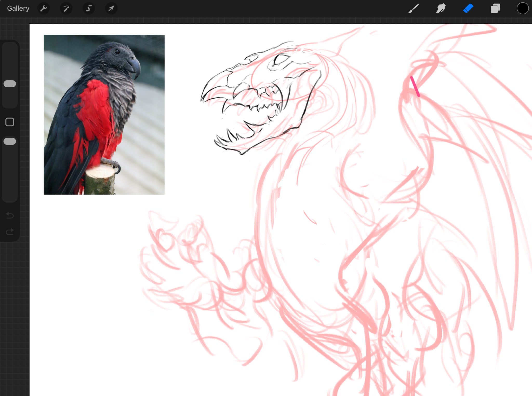
Task: Open the Actions wrench menu
Action: pyautogui.click(x=44, y=9)
